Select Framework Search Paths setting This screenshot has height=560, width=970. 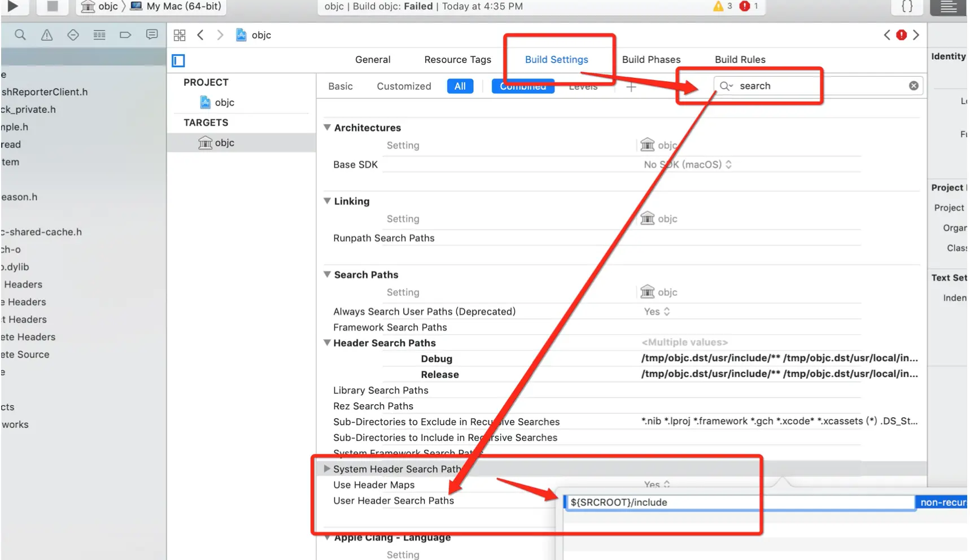[390, 327]
